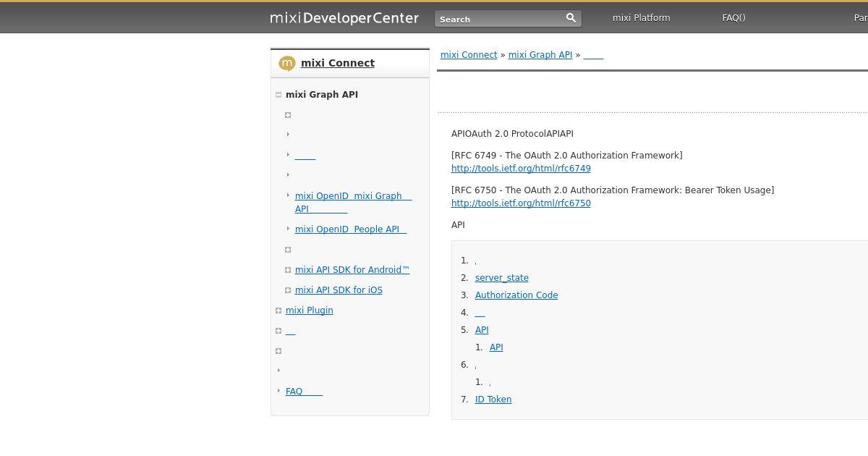The height and width of the screenshot is (456, 868).
Task: Select the mixi Graph API tree label
Action: click(x=322, y=95)
